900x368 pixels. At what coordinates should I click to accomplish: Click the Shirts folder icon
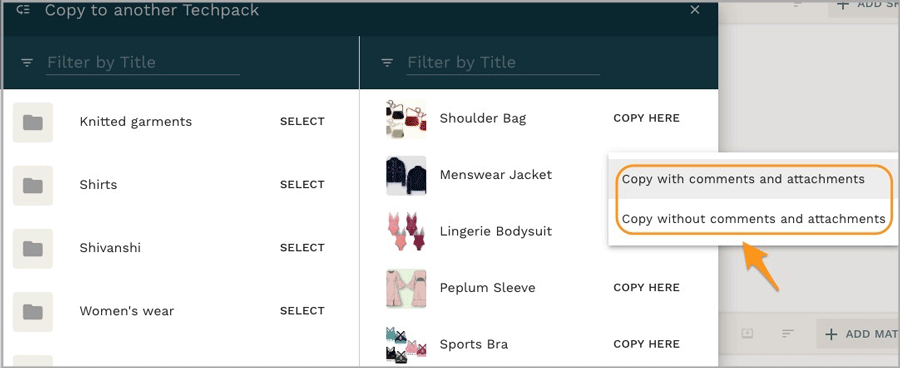[33, 185]
